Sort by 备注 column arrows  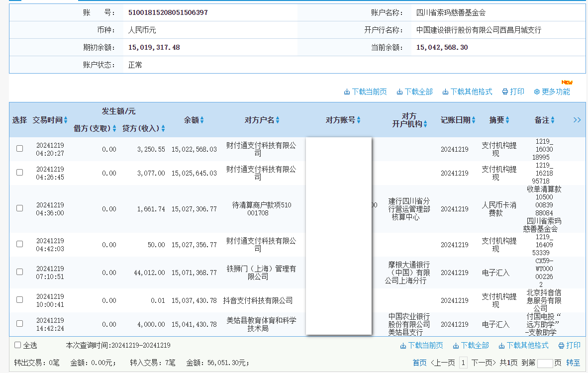click(552, 120)
